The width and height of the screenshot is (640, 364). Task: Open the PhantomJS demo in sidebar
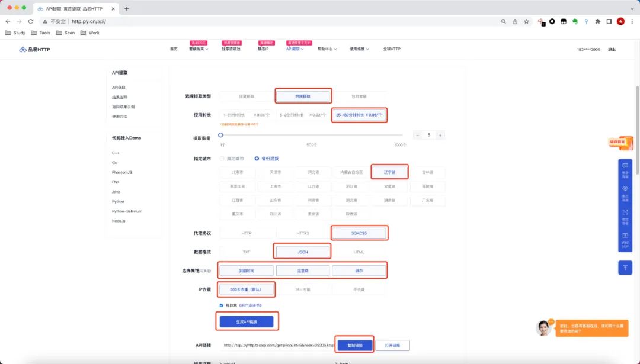coord(121,172)
